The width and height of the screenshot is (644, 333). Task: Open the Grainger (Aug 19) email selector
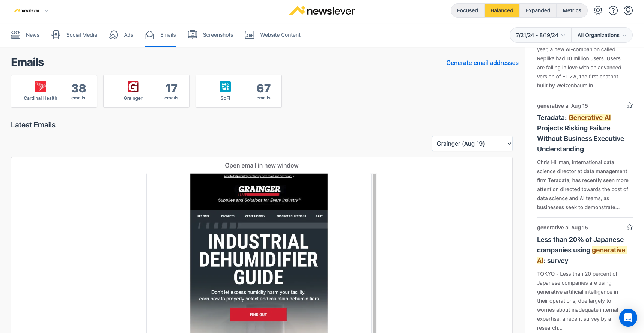(x=472, y=144)
